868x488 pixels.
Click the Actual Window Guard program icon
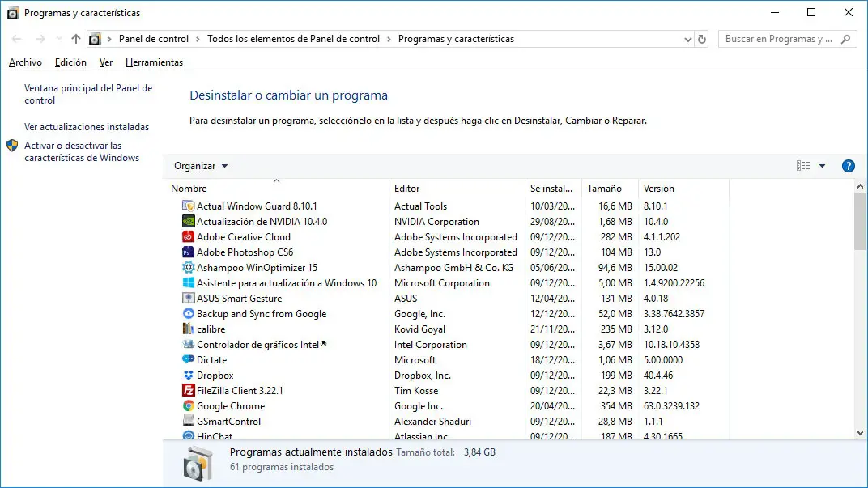pos(188,206)
